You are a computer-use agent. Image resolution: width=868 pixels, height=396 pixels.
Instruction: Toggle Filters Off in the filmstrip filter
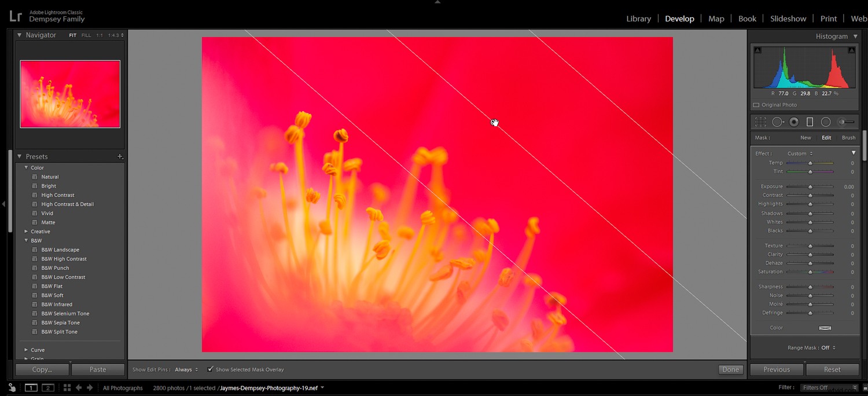point(816,388)
